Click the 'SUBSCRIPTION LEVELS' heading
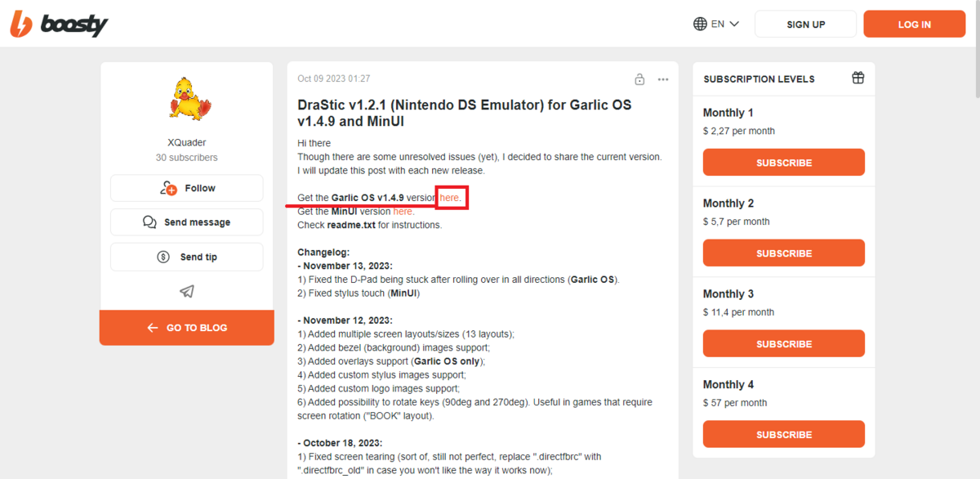 tap(759, 79)
